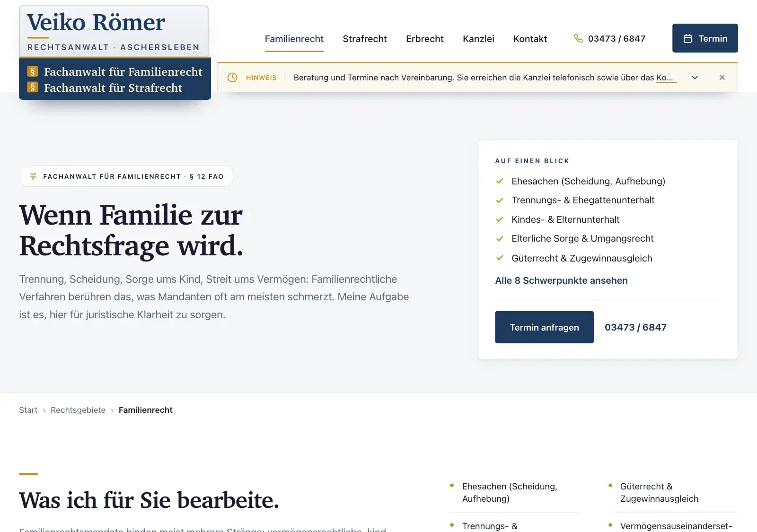The height and width of the screenshot is (532, 757).
Task: Click the Familienrecht breadcrumb entry
Action: click(x=145, y=410)
